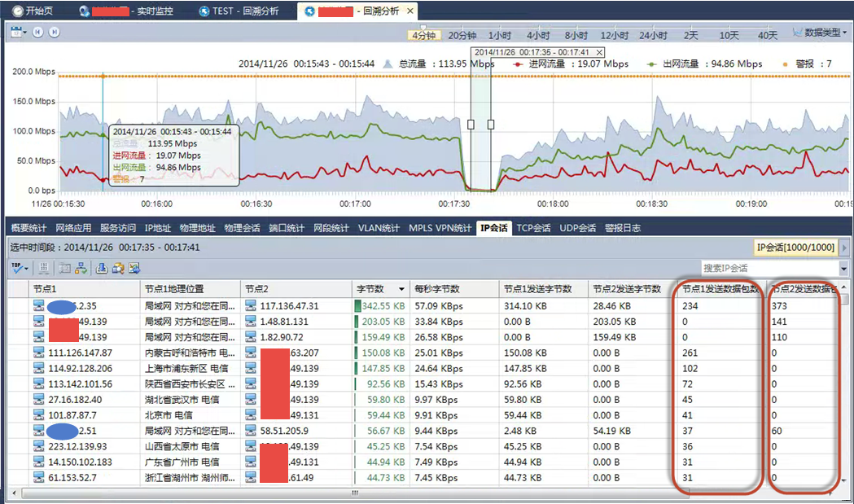Image resolution: width=854 pixels, height=504 pixels.
Task: Click the previous time period arrow
Action: click(38, 33)
